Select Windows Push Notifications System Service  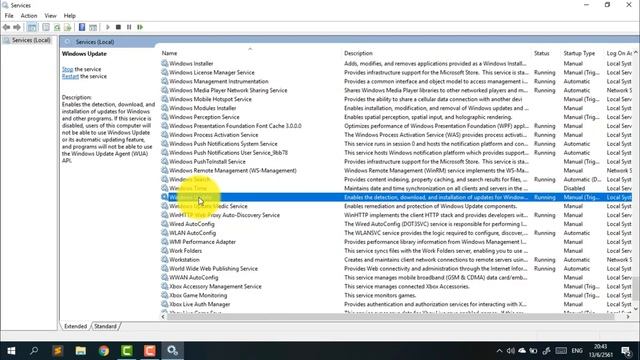[223, 144]
